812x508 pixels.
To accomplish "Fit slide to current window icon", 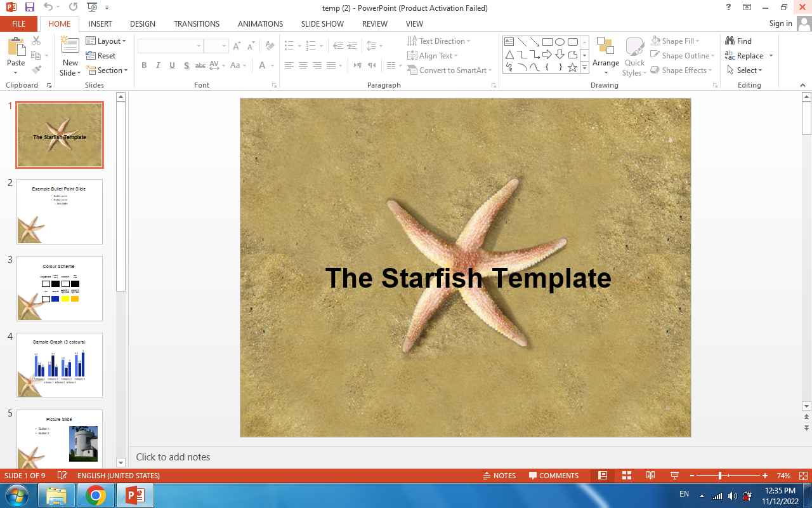I will point(803,476).
